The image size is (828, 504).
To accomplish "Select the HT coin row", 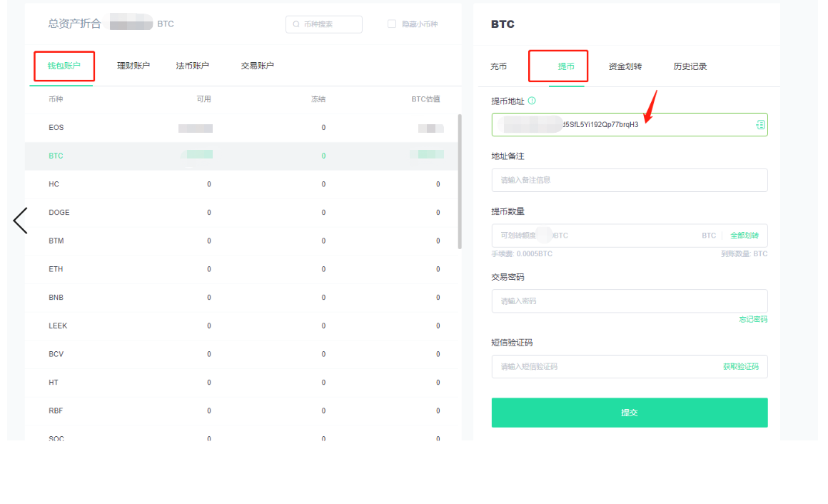I will [x=241, y=383].
